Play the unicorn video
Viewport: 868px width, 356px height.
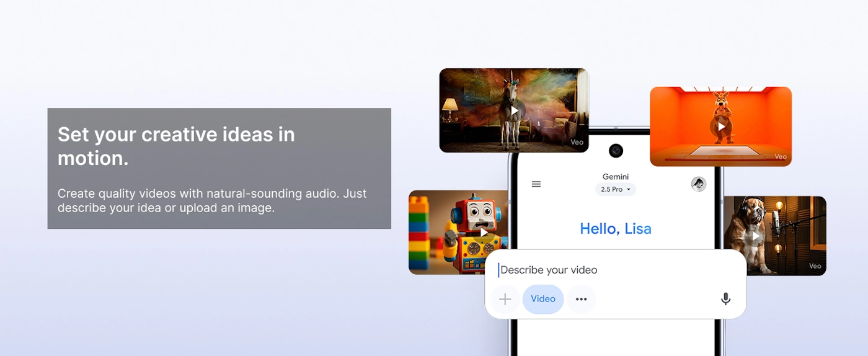(x=514, y=111)
